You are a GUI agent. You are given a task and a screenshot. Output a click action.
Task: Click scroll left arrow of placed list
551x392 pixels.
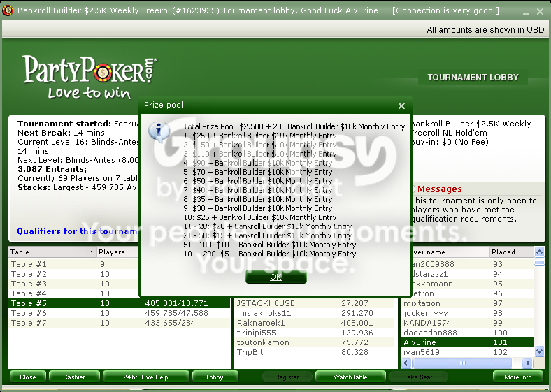point(406,363)
